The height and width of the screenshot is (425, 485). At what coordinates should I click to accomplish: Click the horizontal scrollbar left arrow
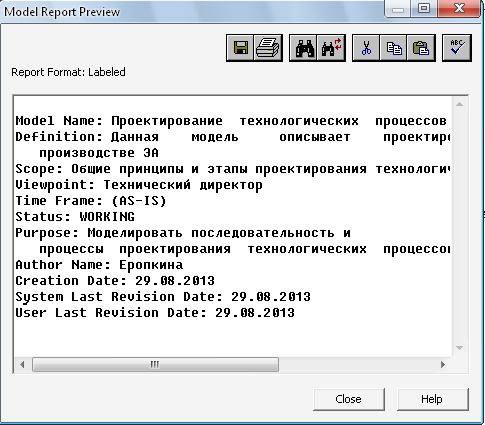(x=22, y=364)
